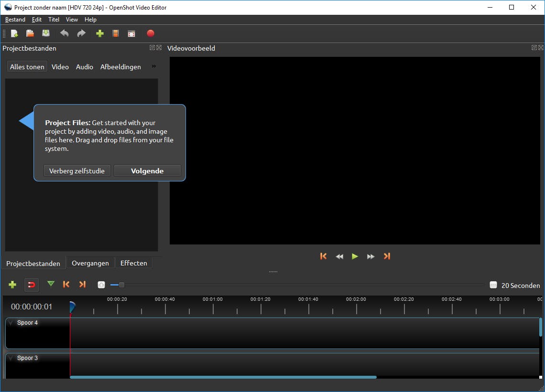Screen dimensions: 545x392
Task: Collapse the Spoor 3 track arrow
Action: pos(11,359)
